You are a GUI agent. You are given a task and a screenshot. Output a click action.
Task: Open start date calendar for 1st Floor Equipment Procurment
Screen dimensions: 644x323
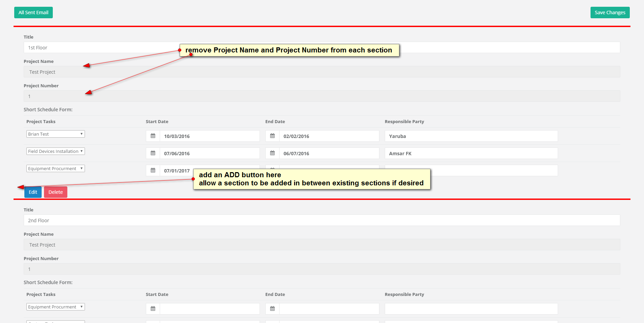pos(153,170)
